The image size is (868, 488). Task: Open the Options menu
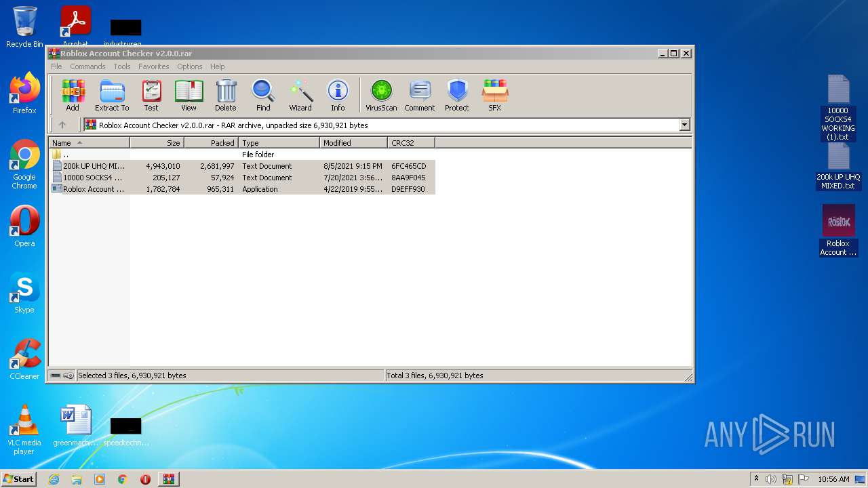(190, 66)
